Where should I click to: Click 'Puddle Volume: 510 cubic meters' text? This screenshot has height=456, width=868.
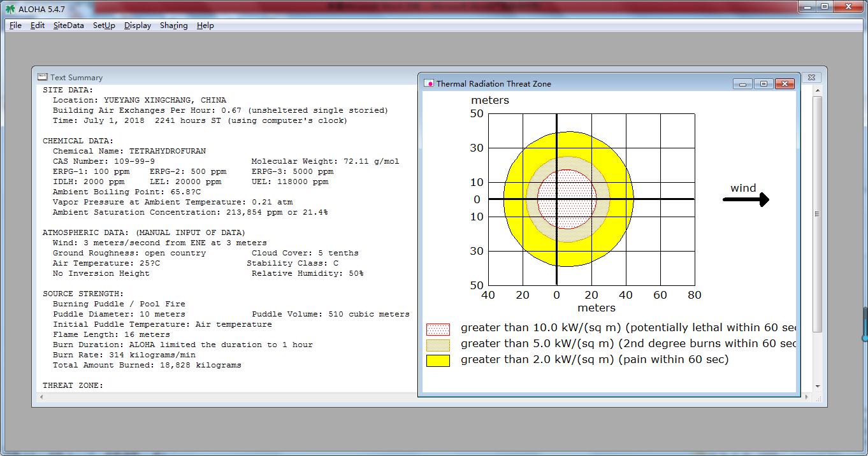[331, 314]
